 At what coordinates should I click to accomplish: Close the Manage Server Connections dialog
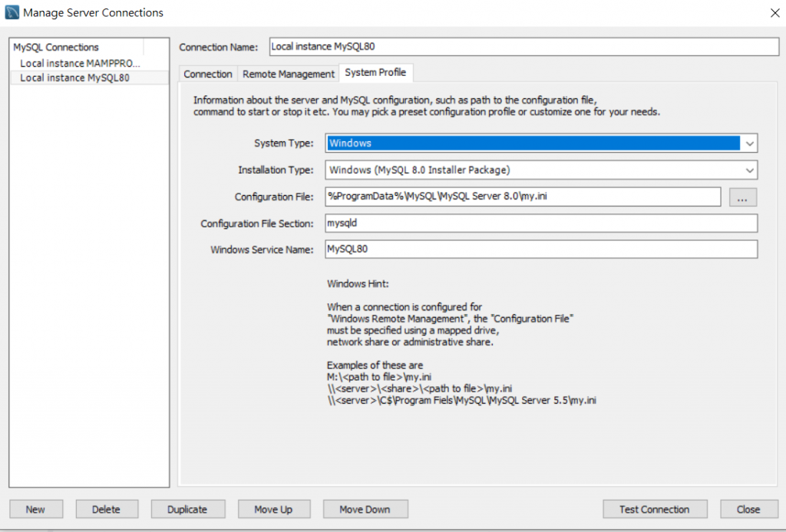pos(775,13)
